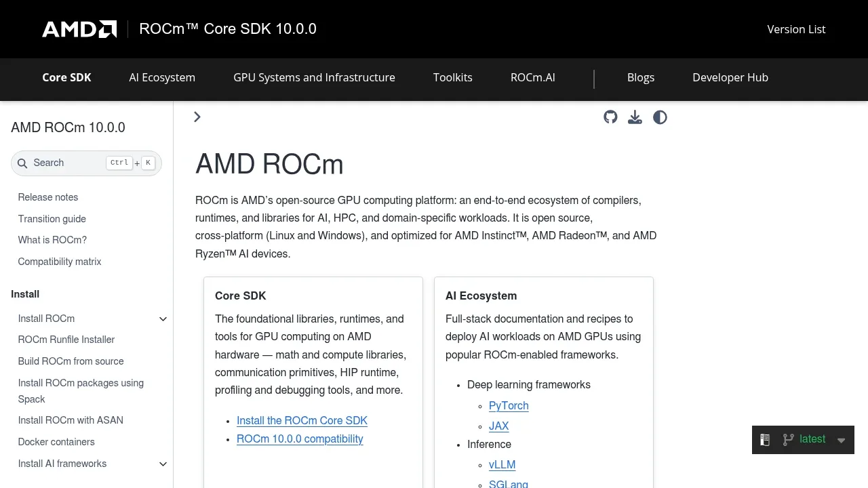Click the version branch icon beside latest
This screenshot has height=488, width=868.
[x=788, y=440]
